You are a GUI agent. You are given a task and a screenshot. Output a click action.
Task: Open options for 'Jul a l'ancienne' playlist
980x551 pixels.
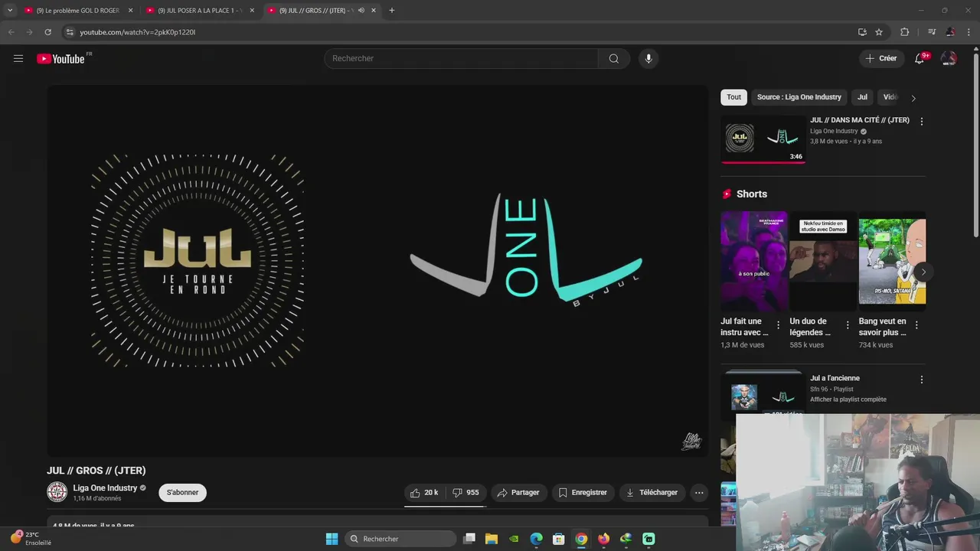(x=922, y=380)
